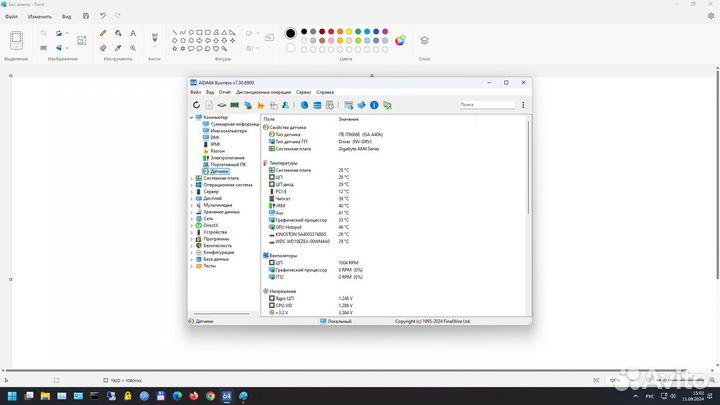Viewport: 720px width, 405px height.
Task: Expand the Хранение данных tree node
Action: point(192,212)
